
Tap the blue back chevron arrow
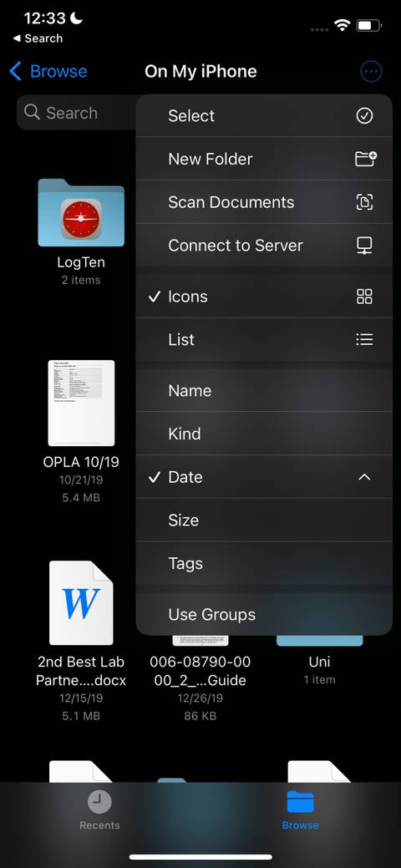pyautogui.click(x=16, y=71)
